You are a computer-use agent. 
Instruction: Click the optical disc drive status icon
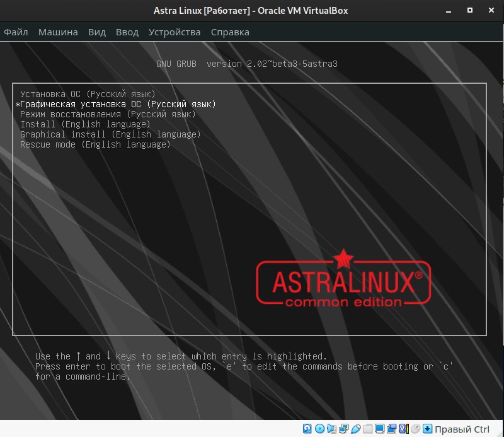(320, 429)
